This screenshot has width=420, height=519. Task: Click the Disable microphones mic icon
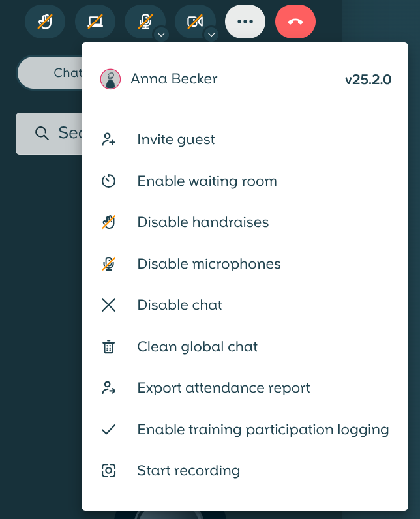(x=109, y=264)
